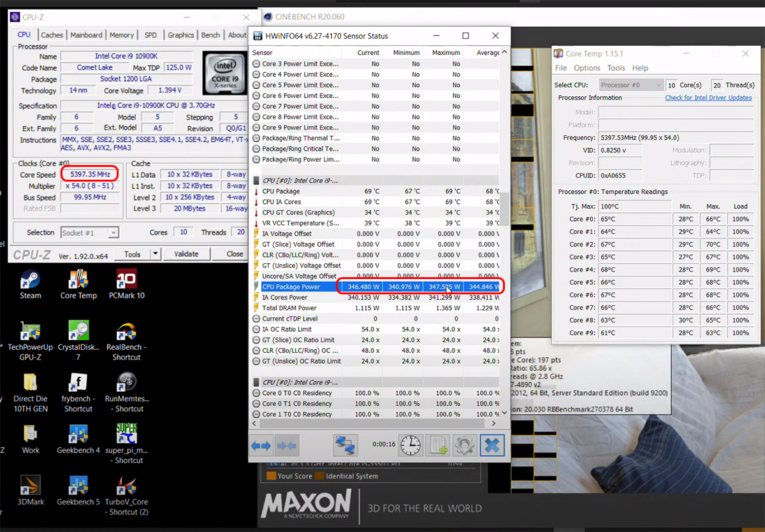This screenshot has width=765, height=532.
Task: Click the Identical System legend in Cinebench
Action: click(x=347, y=476)
